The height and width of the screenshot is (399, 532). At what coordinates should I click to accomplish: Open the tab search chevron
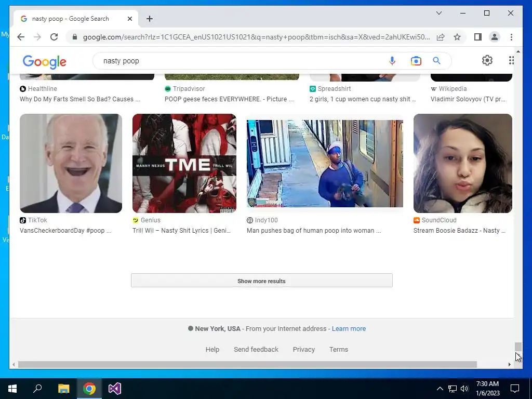tap(438, 13)
